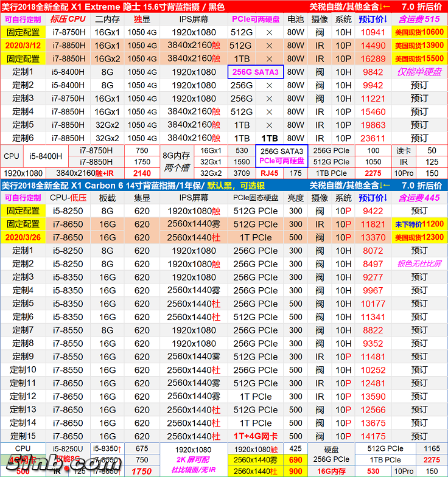Screen dimensions: 448x477
Task: Select the 未下特价11200 special price cell
Action: (419, 225)
